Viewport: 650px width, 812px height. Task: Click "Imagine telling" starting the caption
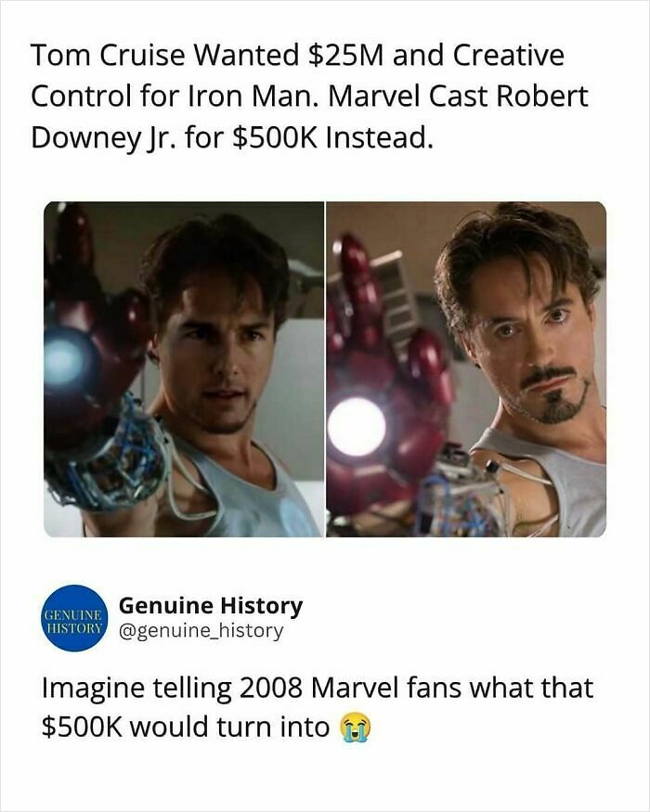point(136,690)
